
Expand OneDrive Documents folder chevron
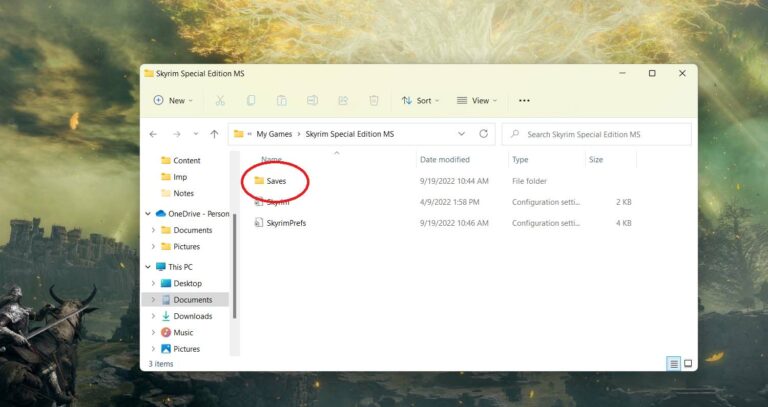click(153, 230)
